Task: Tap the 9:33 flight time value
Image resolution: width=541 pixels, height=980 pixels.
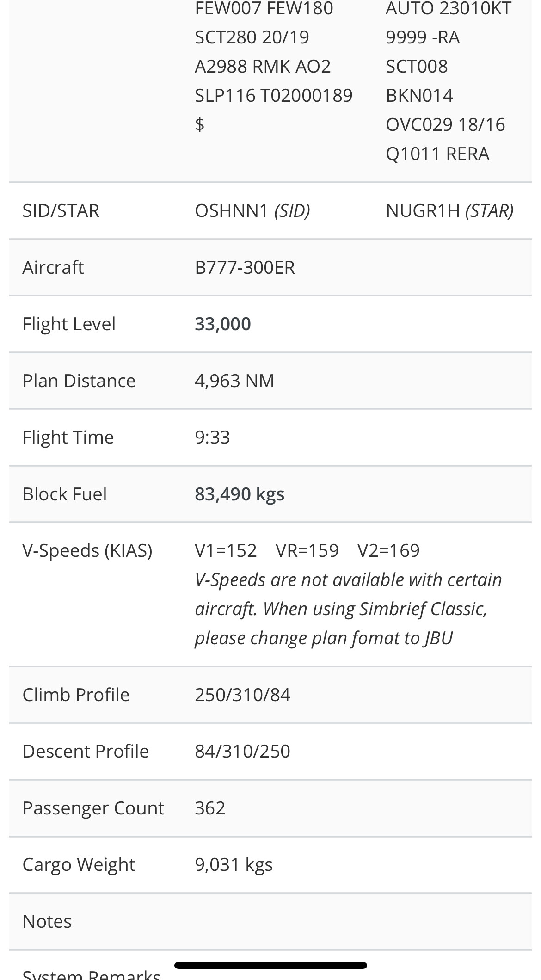Action: pos(212,438)
